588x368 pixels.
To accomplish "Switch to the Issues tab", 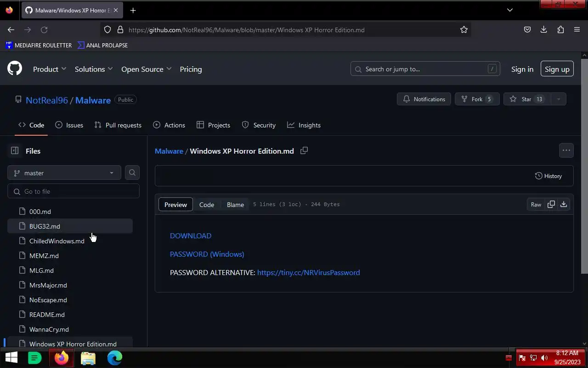I will pyautogui.click(x=69, y=125).
